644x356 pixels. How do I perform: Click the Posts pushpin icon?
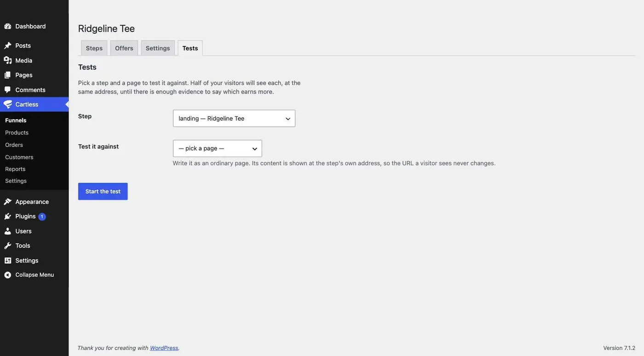8,46
